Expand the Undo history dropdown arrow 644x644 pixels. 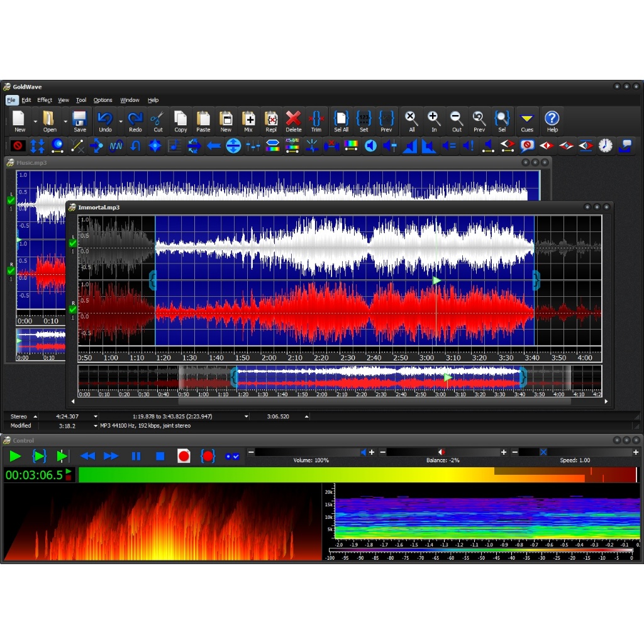120,121
